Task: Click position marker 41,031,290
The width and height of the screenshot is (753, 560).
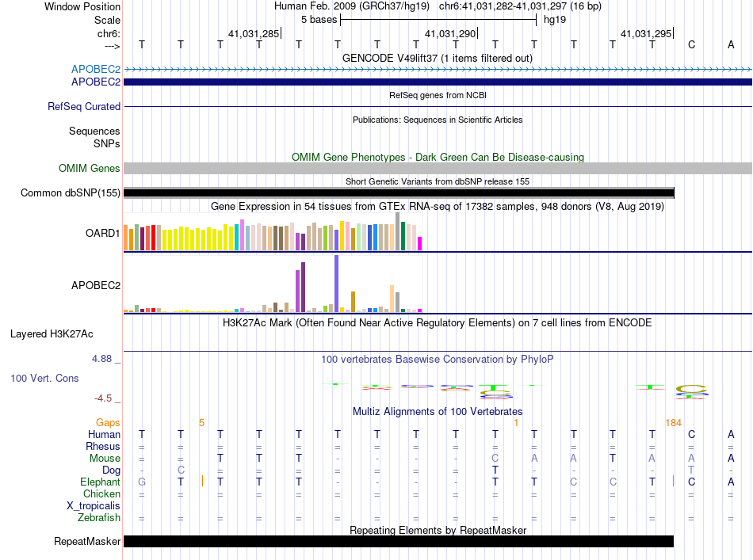Action: click(450, 33)
